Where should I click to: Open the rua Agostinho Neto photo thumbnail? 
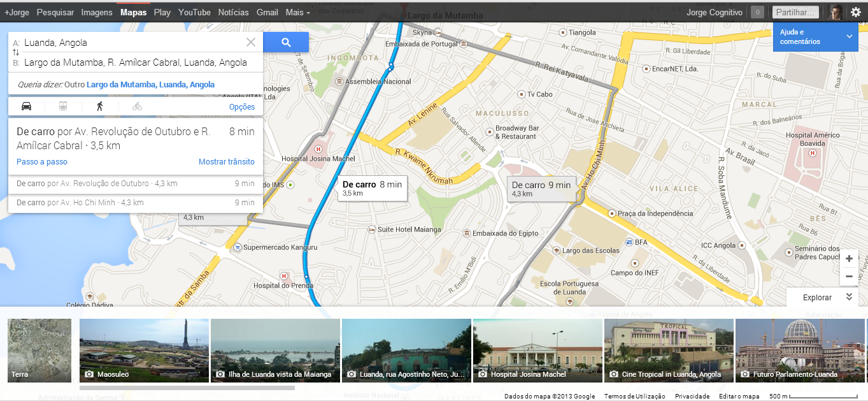[x=406, y=351]
